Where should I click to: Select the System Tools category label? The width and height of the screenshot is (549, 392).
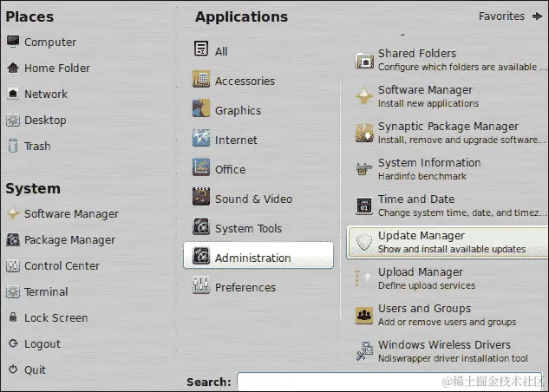(248, 229)
